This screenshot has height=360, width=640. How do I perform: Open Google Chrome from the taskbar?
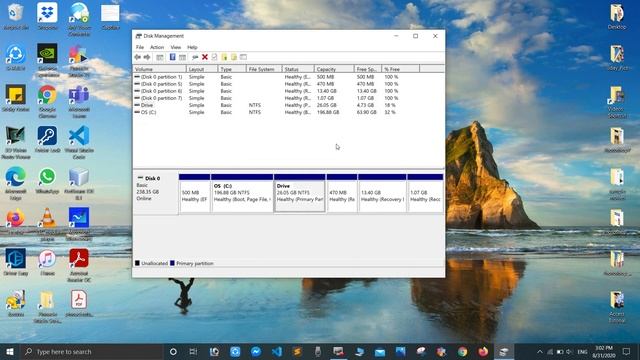(462, 351)
